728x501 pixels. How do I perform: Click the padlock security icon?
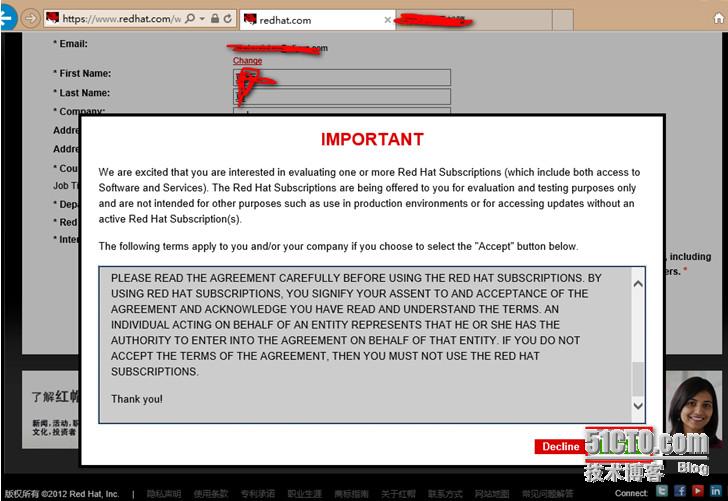(x=214, y=19)
